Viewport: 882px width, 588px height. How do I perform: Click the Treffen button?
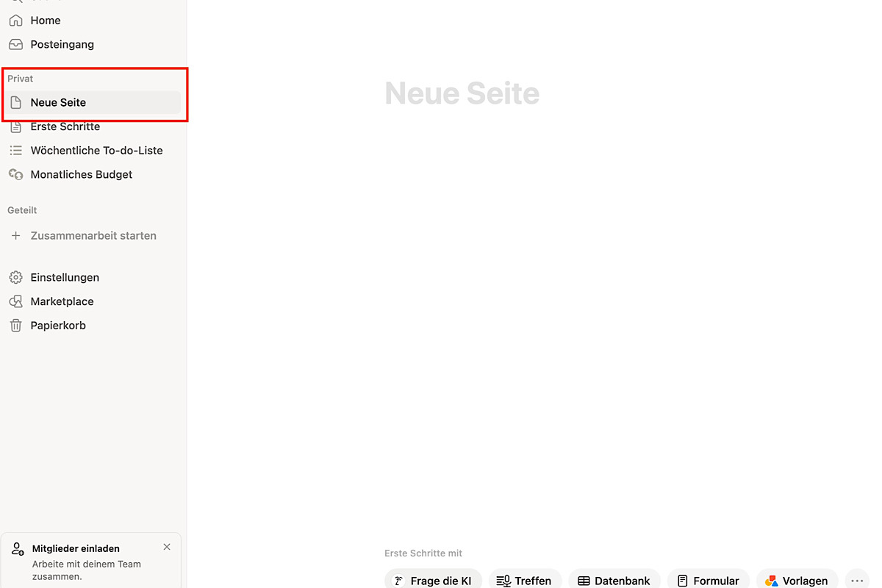pos(525,580)
